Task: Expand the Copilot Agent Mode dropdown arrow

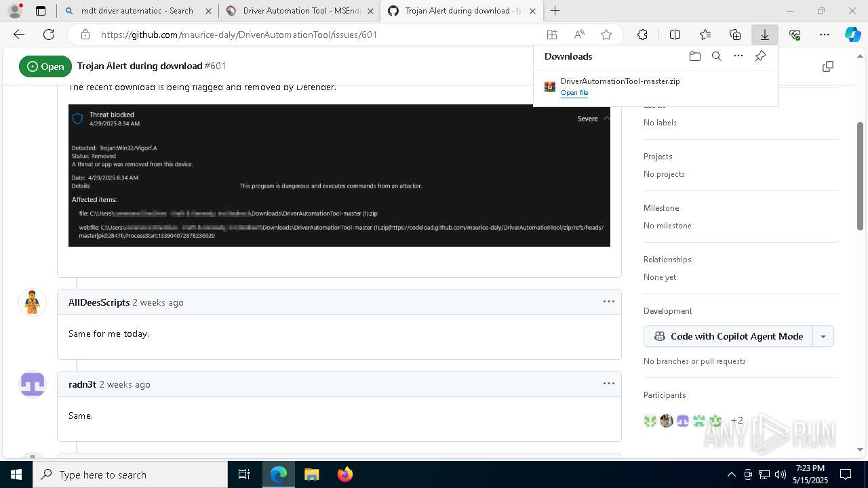Action: pos(823,336)
